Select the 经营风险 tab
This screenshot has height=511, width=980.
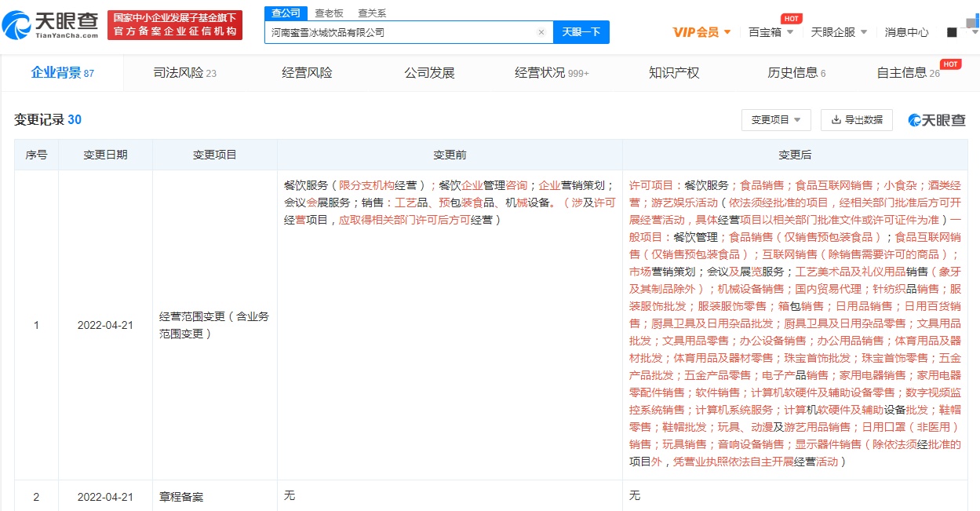tap(307, 73)
